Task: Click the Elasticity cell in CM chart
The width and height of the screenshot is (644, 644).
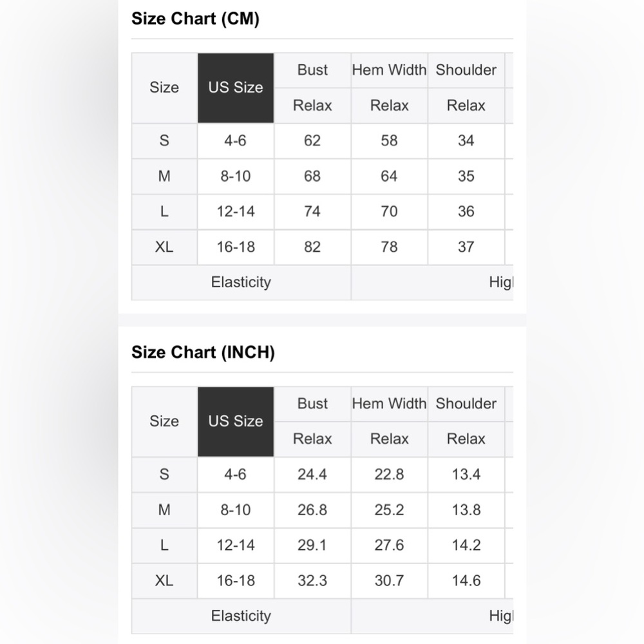Action: point(241,283)
